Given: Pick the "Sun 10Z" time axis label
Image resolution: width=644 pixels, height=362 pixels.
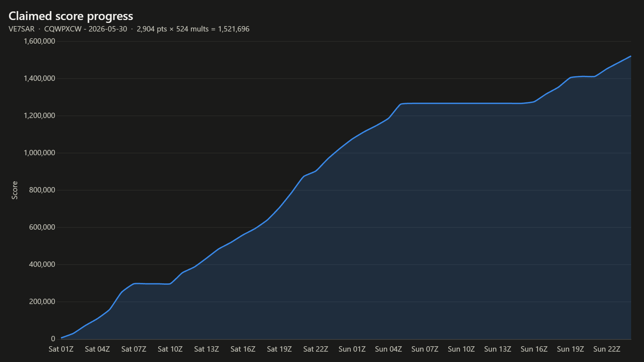Looking at the screenshot, I should pos(461,349).
